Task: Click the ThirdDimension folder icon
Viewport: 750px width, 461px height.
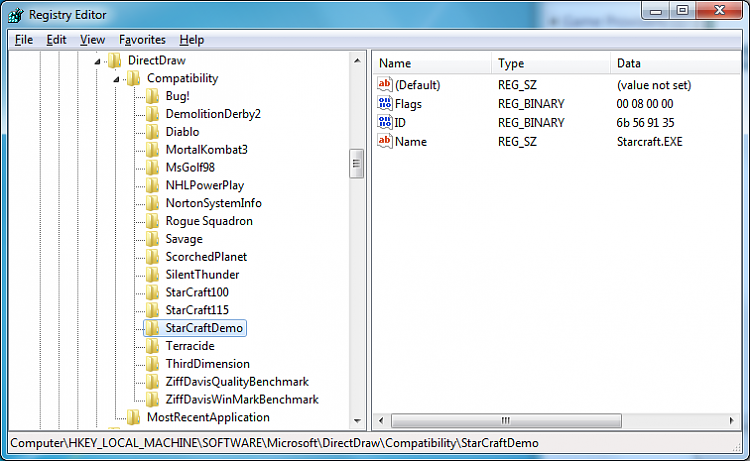Action: tap(152, 364)
